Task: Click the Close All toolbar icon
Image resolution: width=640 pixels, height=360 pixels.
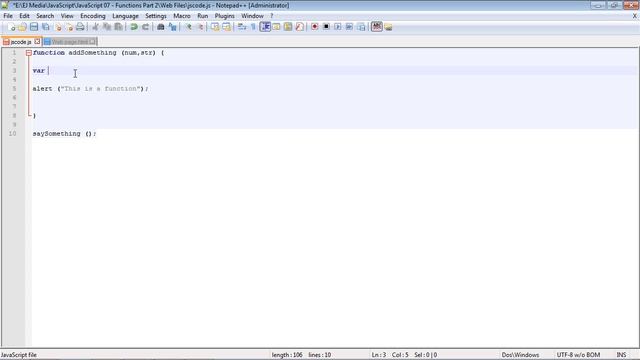Action: (x=69, y=27)
